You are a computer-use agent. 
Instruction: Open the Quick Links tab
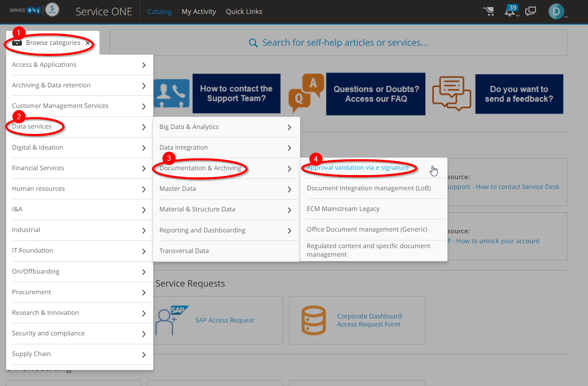[x=244, y=12]
